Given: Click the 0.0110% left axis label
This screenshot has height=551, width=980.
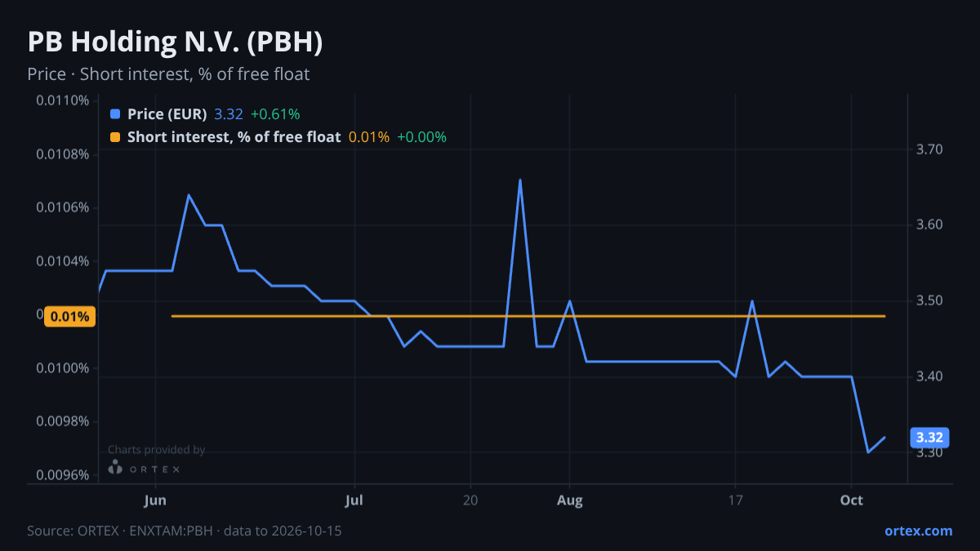Looking at the screenshot, I should (63, 100).
